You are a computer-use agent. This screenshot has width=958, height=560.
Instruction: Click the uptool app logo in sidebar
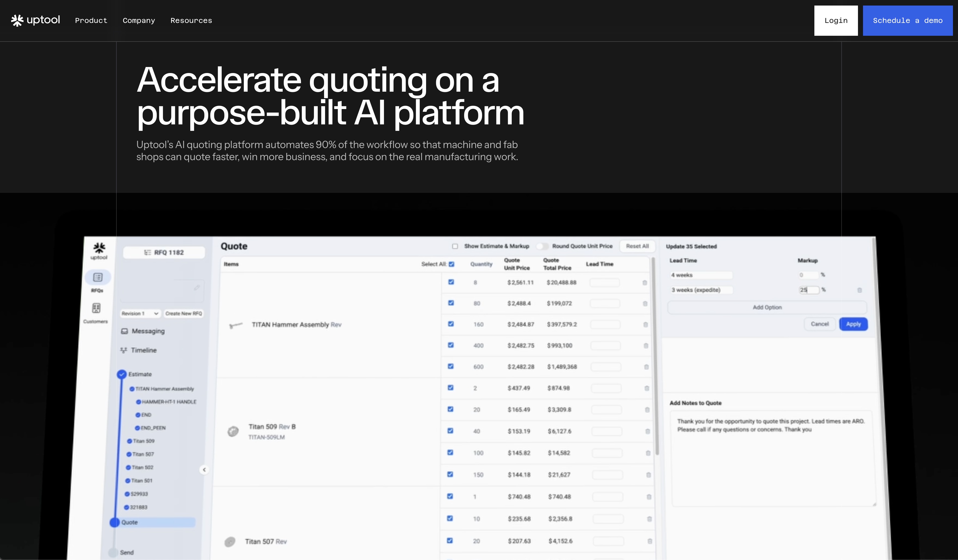(99, 251)
